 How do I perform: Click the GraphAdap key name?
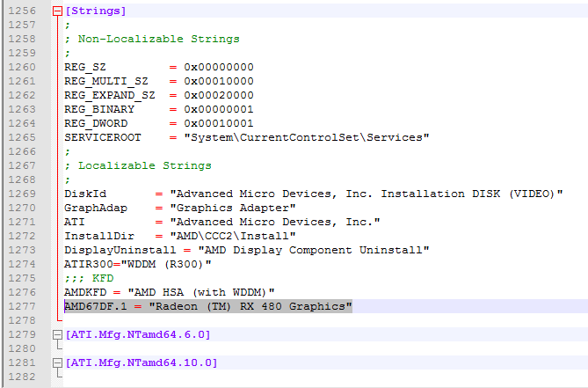pos(96,208)
